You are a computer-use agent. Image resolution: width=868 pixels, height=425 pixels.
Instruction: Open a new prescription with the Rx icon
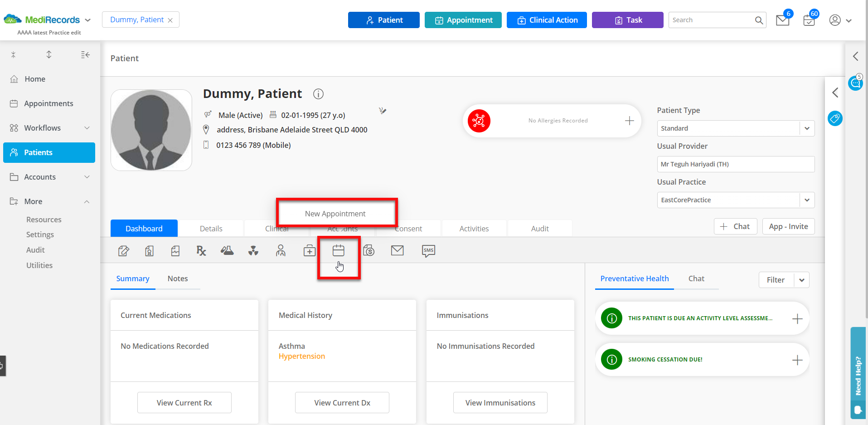[x=201, y=250]
